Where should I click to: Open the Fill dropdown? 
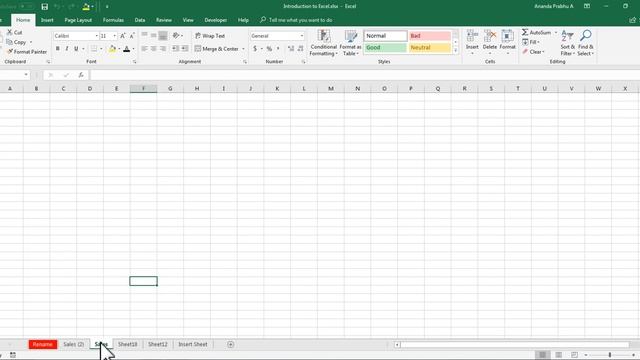pos(531,42)
